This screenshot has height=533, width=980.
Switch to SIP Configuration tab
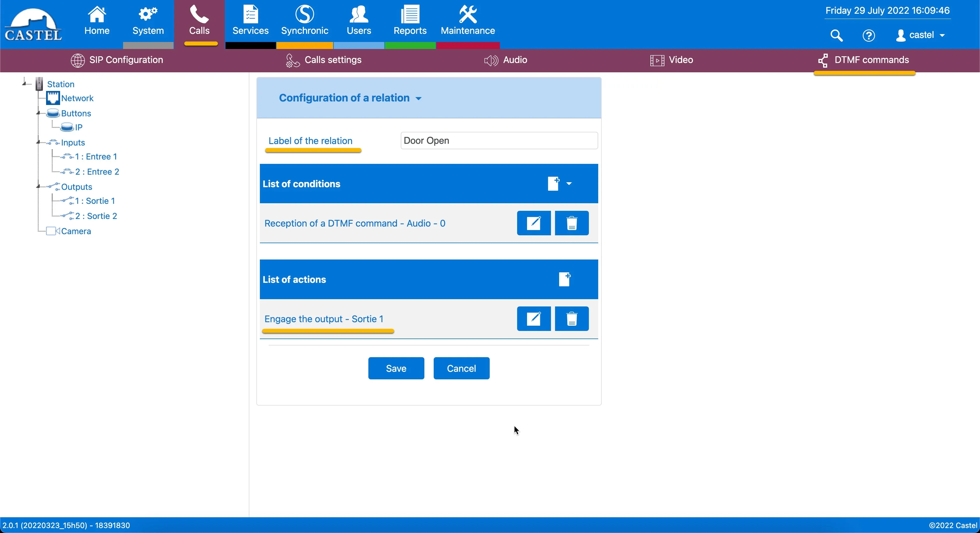pos(117,60)
